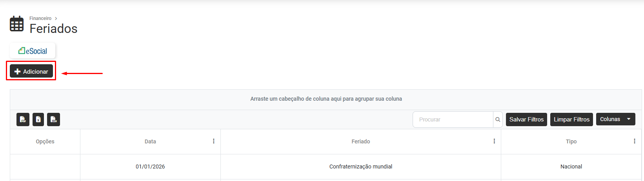Sort by the Data column header
Screen dimensions: 644x181
click(x=150, y=141)
